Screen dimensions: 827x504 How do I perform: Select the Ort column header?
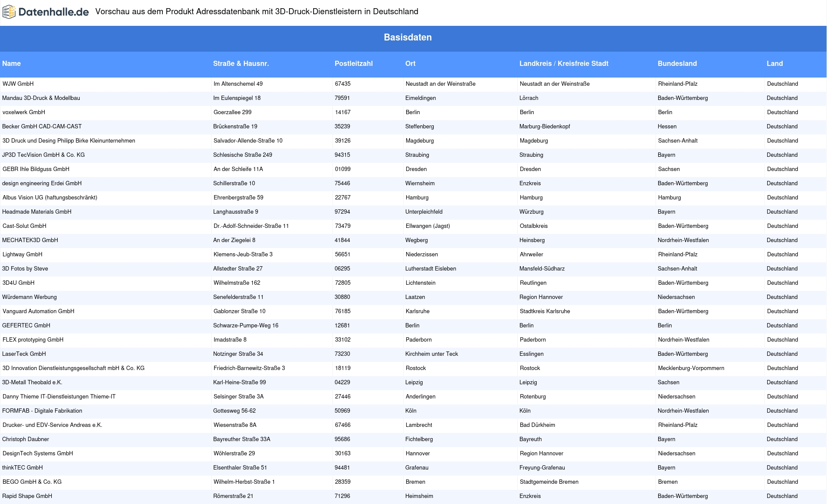click(x=410, y=63)
